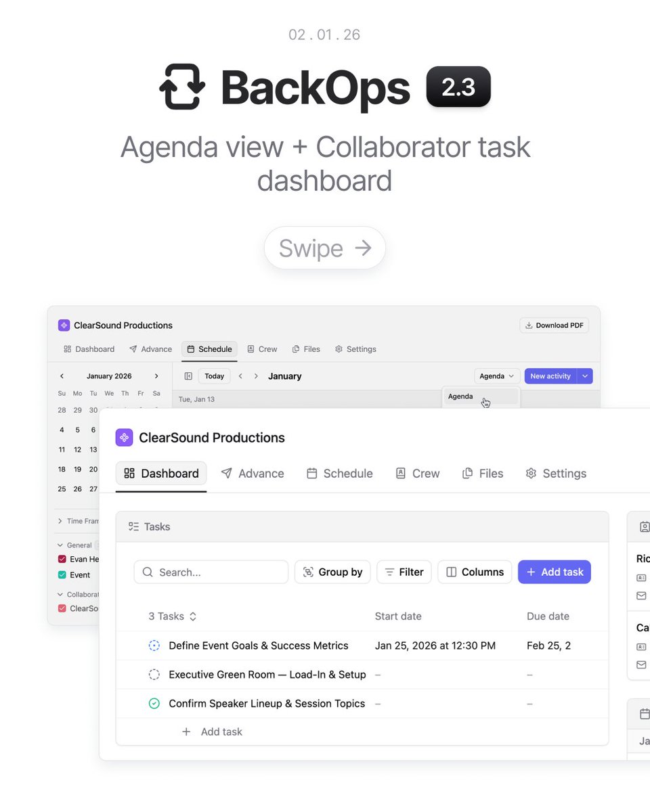Click Define Event Goals & Success Metrics
The height and width of the screenshot is (812, 650).
pos(258,646)
